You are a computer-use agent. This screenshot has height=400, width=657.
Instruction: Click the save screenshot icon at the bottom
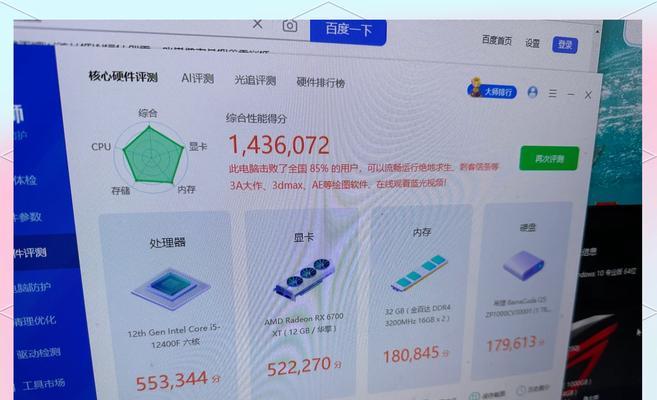tap(474, 396)
